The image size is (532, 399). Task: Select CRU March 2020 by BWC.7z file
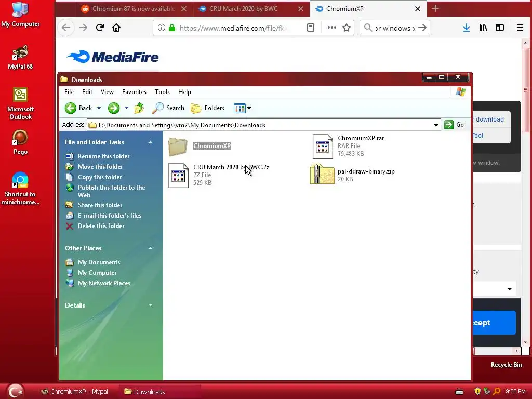point(219,175)
